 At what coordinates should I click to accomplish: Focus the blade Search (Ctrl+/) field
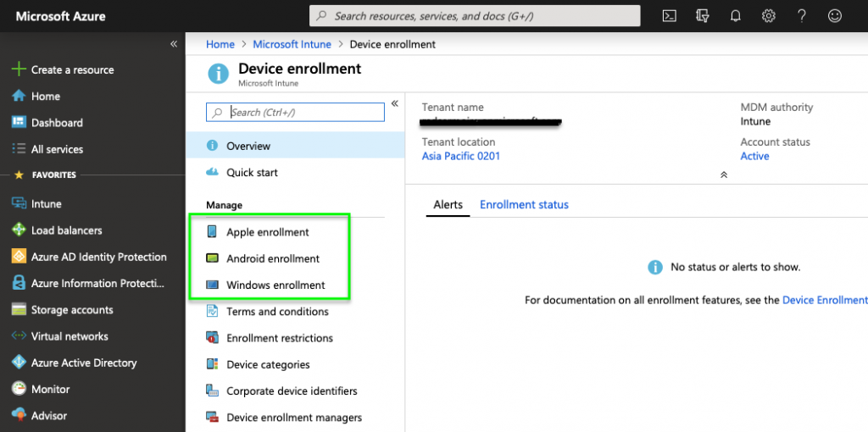tap(295, 113)
